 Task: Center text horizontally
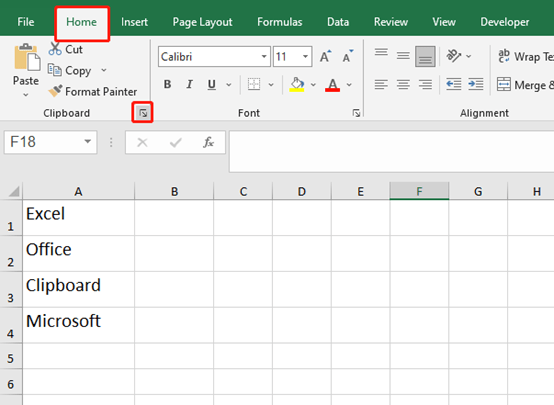403,84
